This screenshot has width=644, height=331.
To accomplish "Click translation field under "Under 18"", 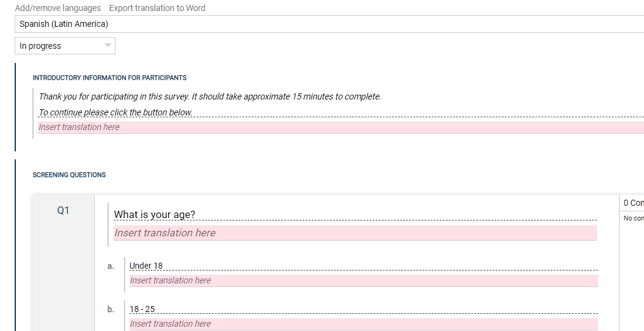I will tap(364, 280).
